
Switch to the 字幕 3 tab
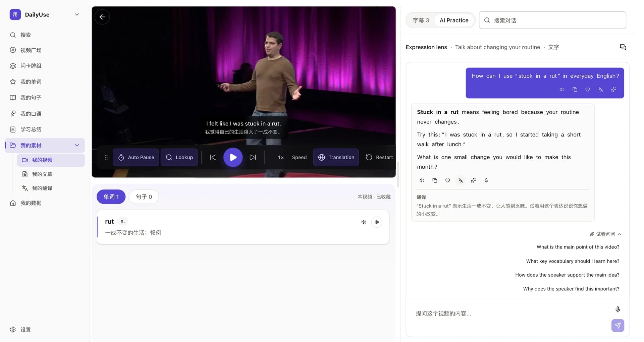pos(421,20)
